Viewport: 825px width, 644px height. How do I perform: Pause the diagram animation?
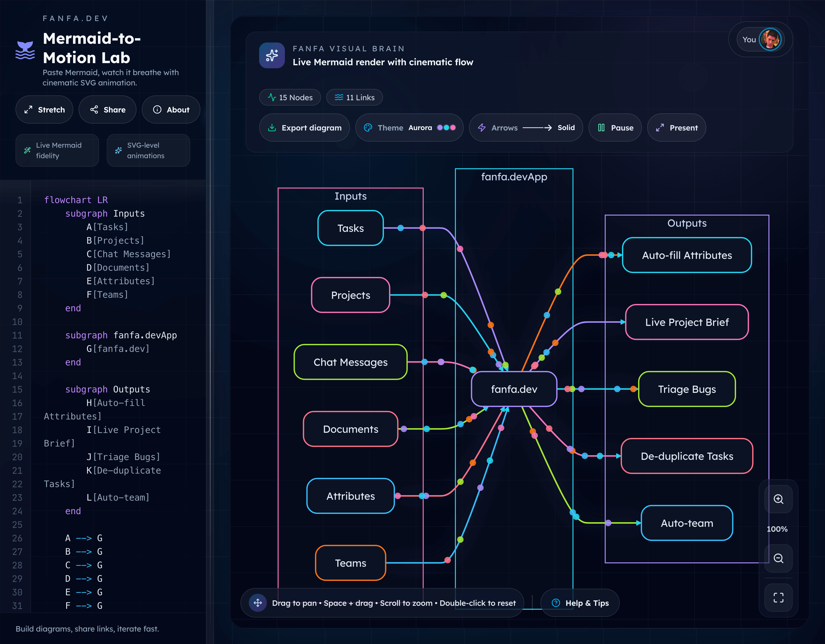pos(615,128)
